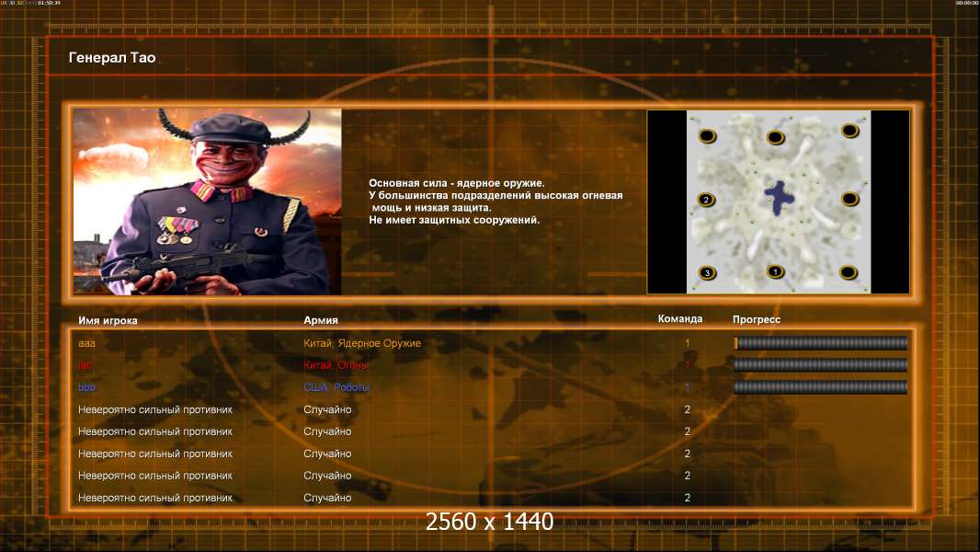Screen dimensions: 980x552
Task: Click the progress bar for player bbb
Action: pos(821,387)
